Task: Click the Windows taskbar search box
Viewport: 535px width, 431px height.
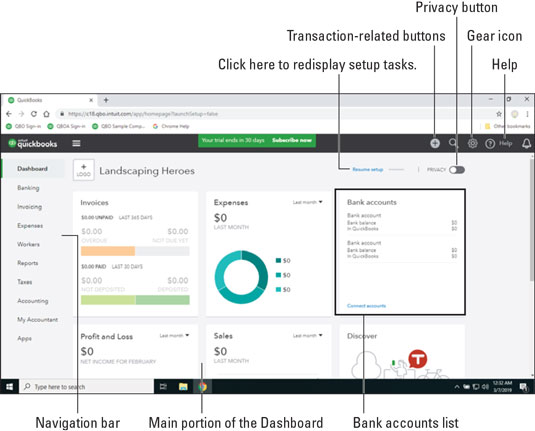Action: tap(86, 387)
